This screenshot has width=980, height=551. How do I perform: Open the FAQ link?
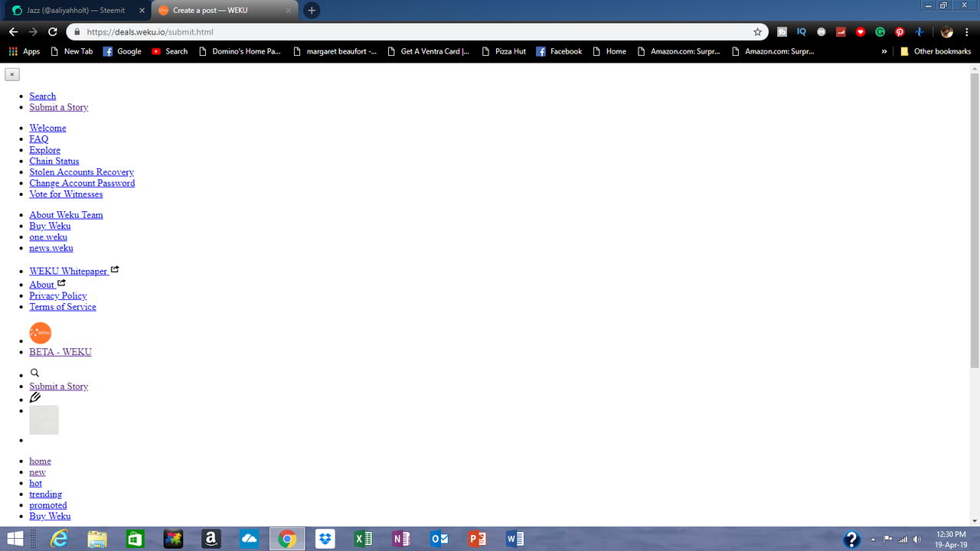coord(39,139)
